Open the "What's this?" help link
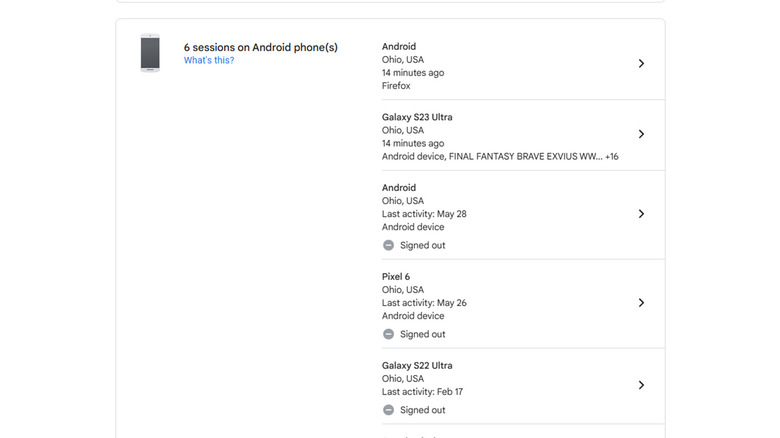The width and height of the screenshot is (780, 438). (209, 60)
